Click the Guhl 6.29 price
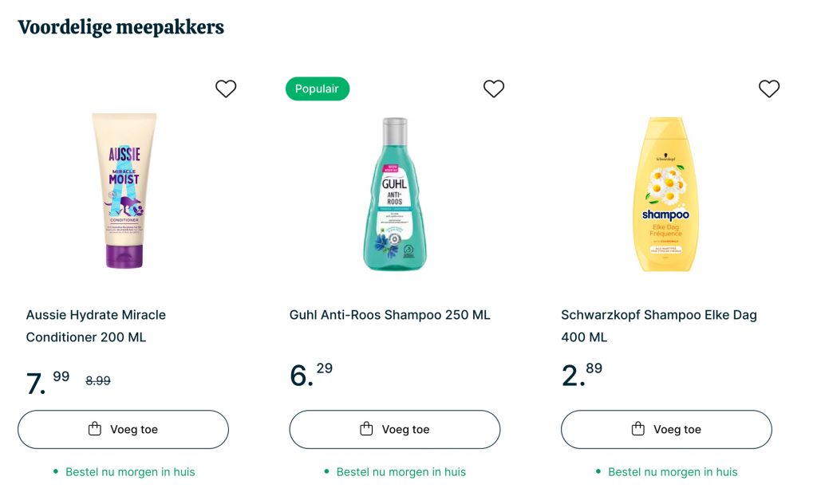The width and height of the screenshot is (817, 504). (x=311, y=375)
